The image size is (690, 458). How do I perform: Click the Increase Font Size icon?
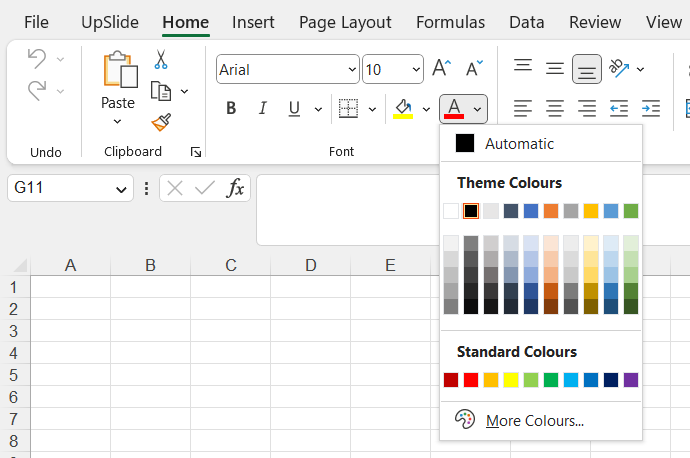441,69
